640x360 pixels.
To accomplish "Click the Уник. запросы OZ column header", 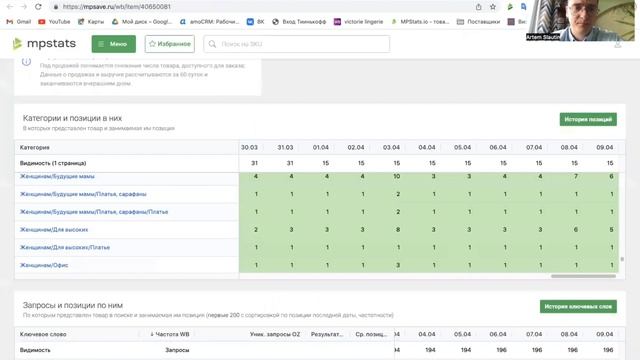I will tap(275, 334).
